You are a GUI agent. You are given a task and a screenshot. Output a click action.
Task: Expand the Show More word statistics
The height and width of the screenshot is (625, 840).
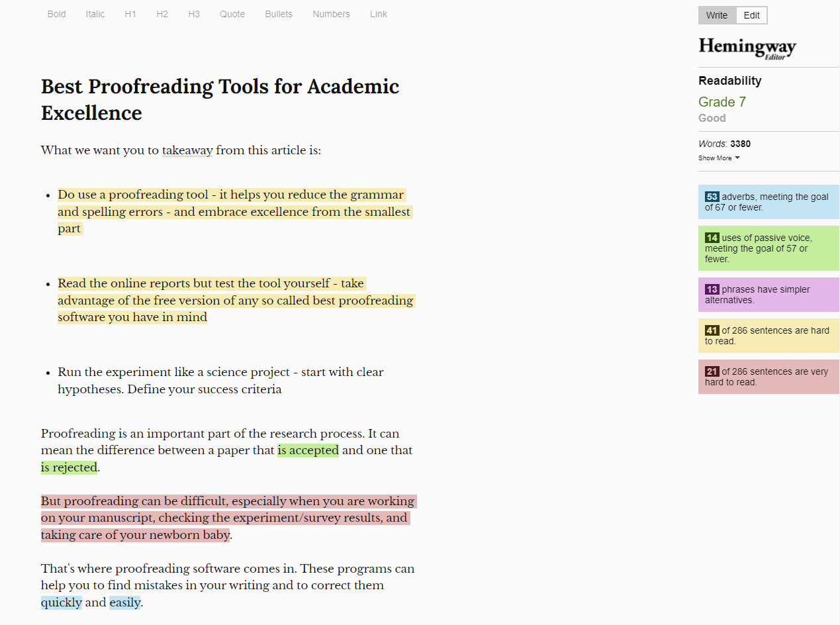coord(719,158)
